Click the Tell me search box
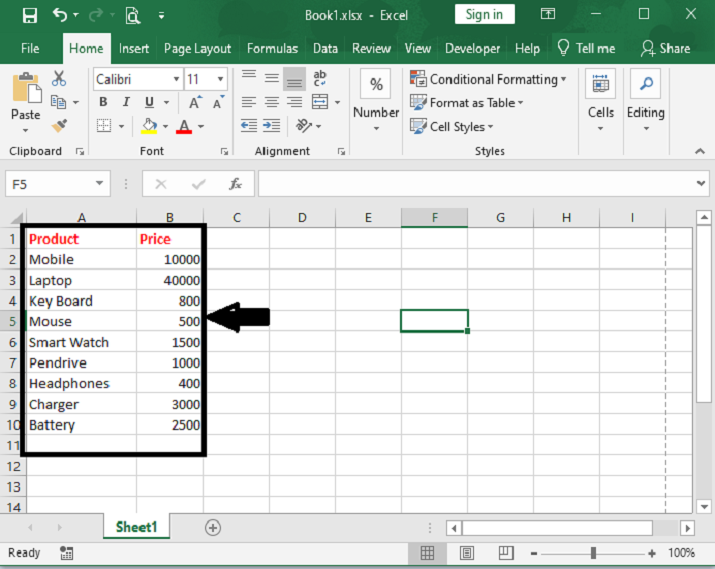This screenshot has width=715, height=569. 586,48
